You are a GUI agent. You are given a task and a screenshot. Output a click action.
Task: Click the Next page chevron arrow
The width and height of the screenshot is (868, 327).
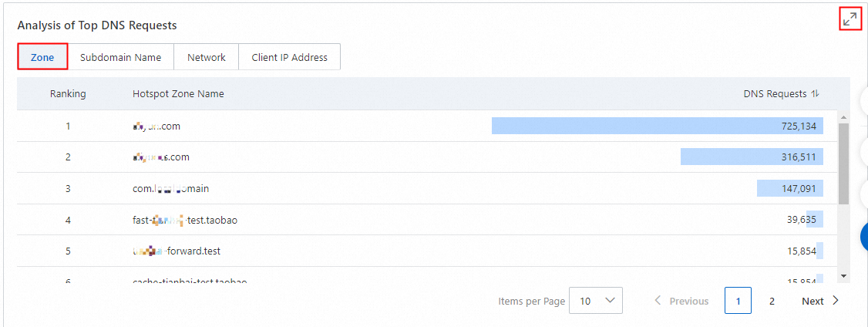pos(836,301)
